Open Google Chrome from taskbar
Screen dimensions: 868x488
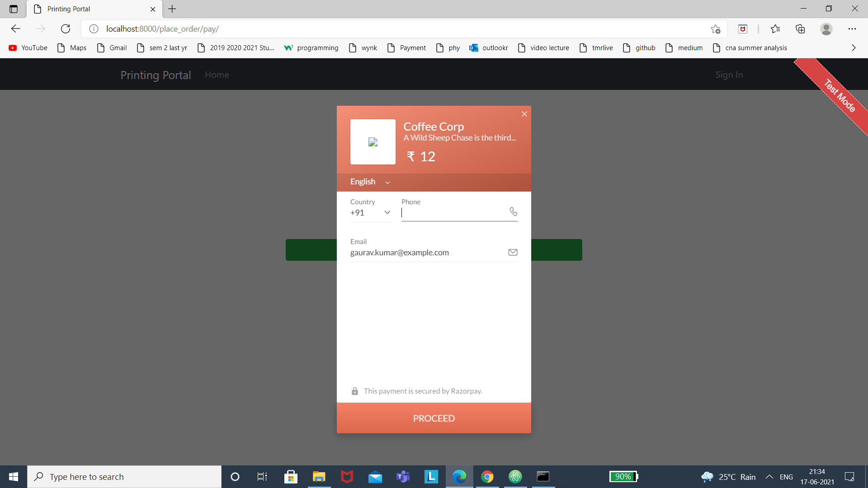[x=487, y=476]
